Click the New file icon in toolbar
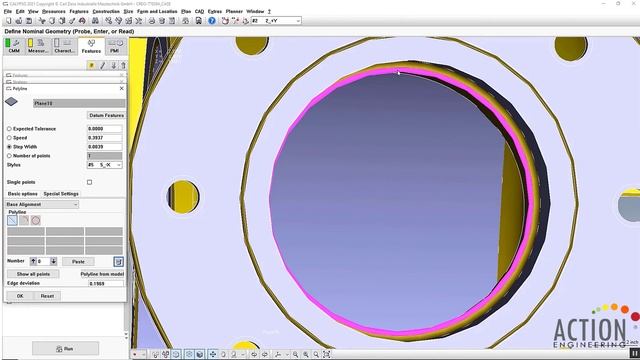The image size is (640, 360). 9,21
